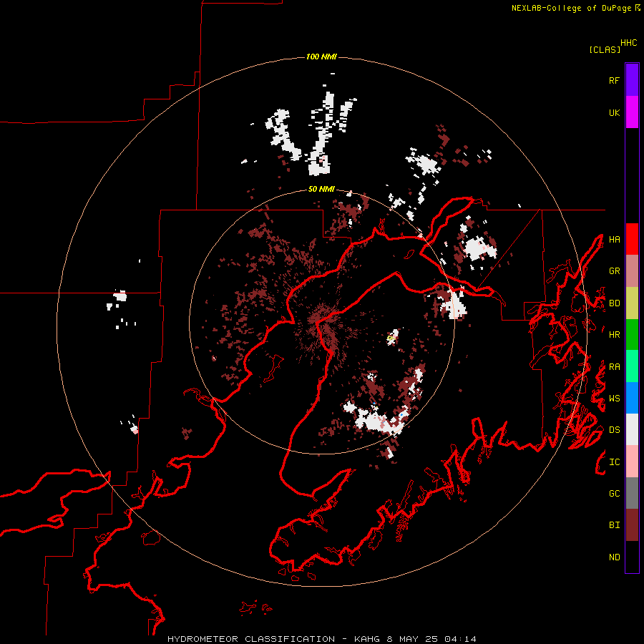The width and height of the screenshot is (644, 644).
Task: Click the [CLAS] units label
Action: point(605,49)
